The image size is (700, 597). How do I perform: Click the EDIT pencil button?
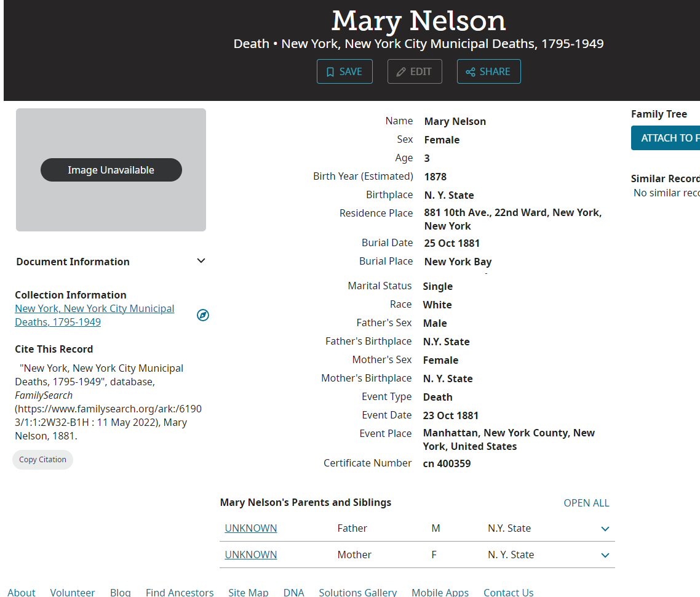tap(415, 71)
